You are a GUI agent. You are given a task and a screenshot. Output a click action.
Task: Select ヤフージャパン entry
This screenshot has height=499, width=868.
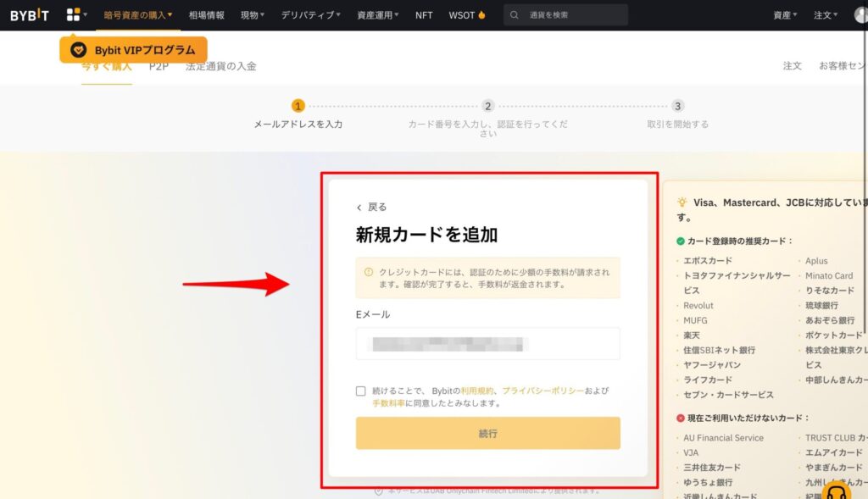click(x=712, y=365)
